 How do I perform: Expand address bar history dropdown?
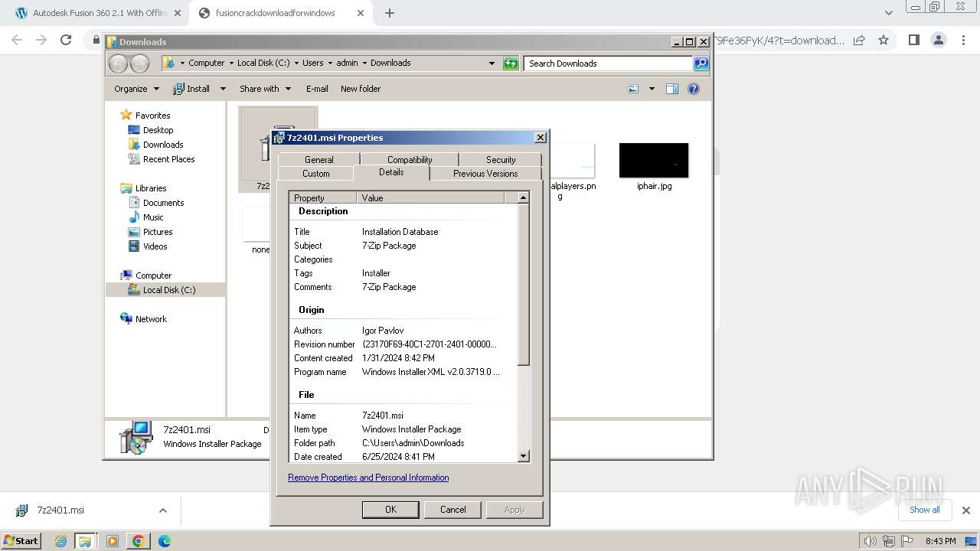pyautogui.click(x=492, y=64)
